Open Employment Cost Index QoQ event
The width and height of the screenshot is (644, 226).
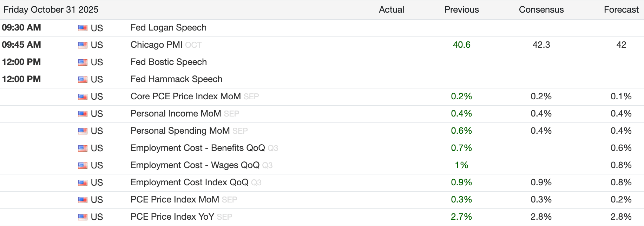click(189, 182)
